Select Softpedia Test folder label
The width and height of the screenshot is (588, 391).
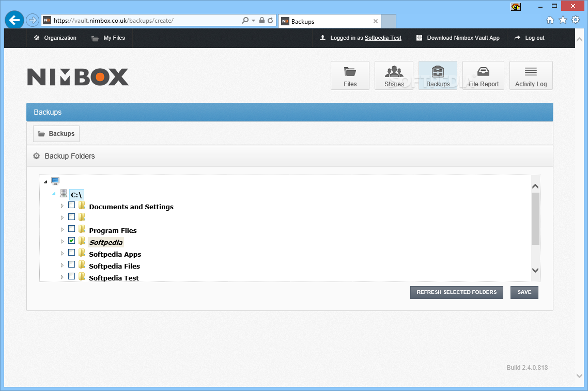coord(114,278)
